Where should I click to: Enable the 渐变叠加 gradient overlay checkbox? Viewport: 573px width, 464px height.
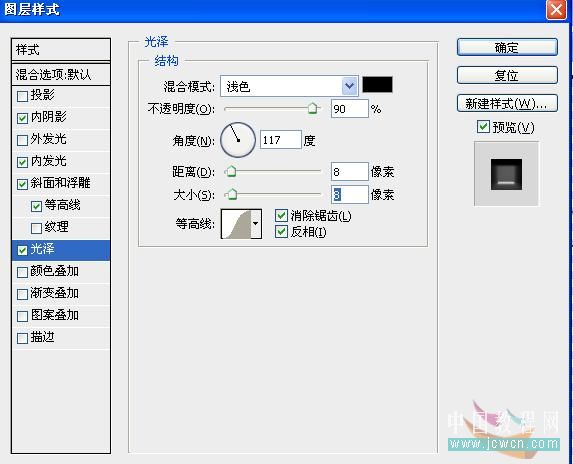[22, 294]
